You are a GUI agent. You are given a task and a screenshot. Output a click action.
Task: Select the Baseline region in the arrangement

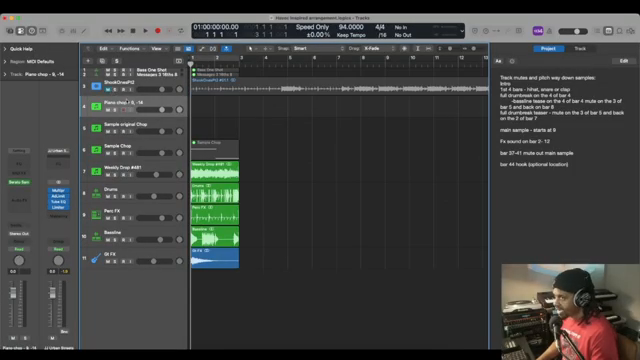click(215, 236)
